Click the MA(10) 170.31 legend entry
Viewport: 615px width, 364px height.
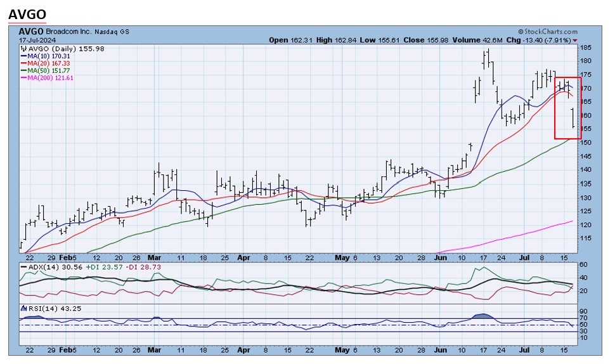pos(45,56)
